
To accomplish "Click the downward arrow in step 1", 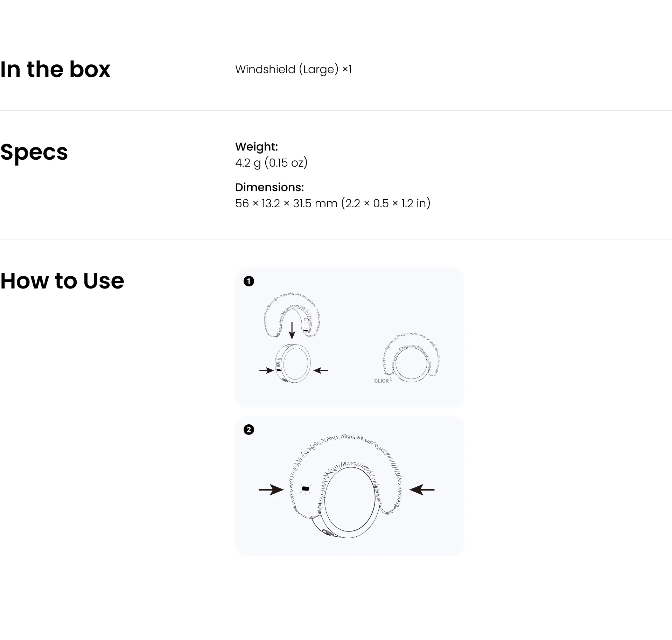I will click(x=292, y=331).
